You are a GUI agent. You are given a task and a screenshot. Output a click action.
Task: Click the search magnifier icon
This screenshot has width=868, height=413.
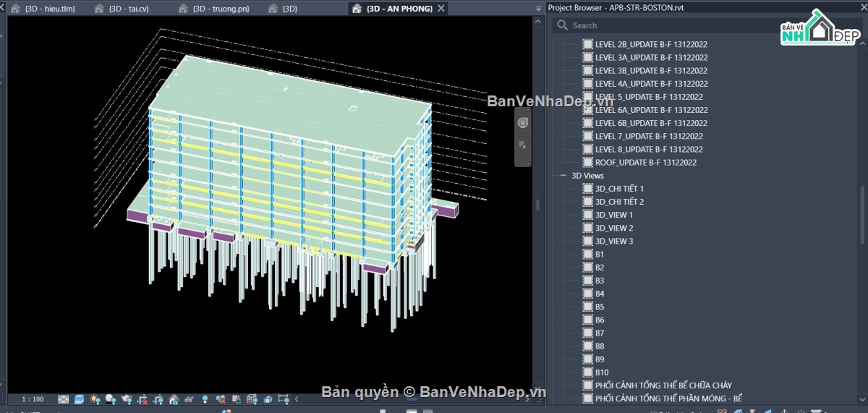562,25
